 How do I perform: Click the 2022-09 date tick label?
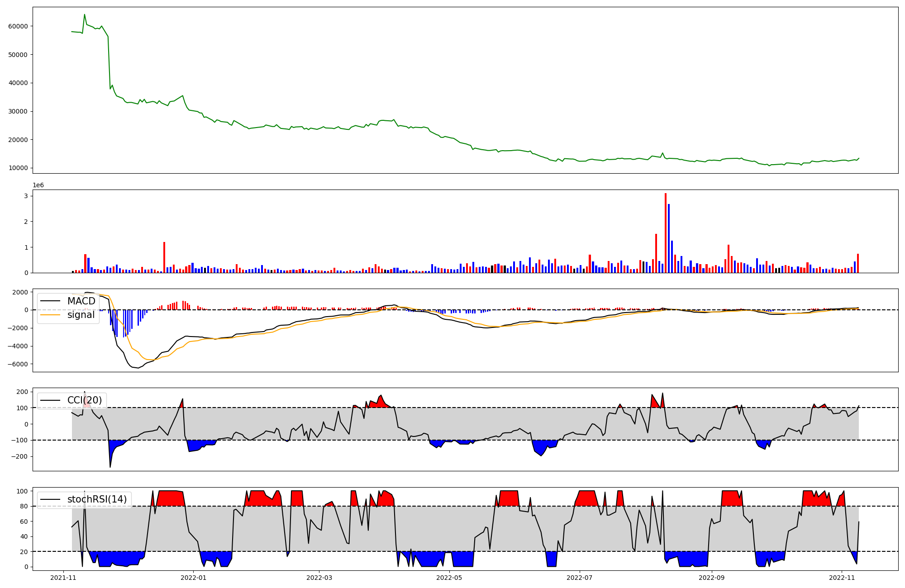click(712, 578)
